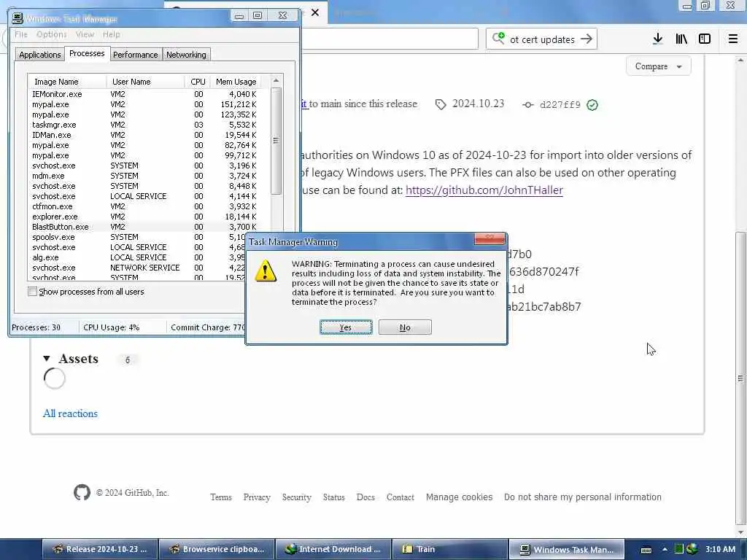Switch to the Networking tab

(x=186, y=55)
